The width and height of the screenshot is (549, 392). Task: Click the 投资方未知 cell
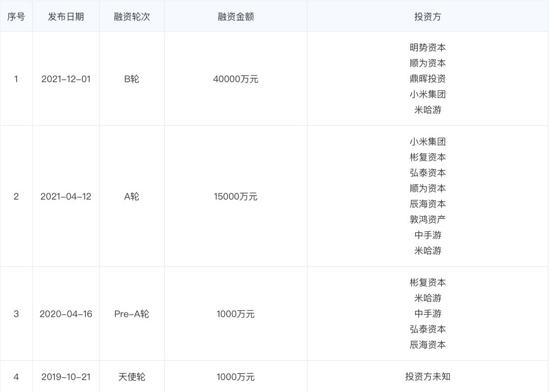tap(428, 377)
